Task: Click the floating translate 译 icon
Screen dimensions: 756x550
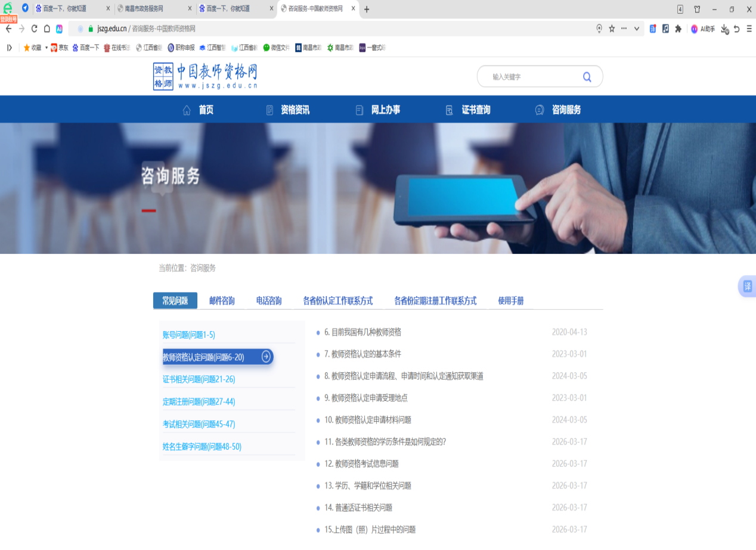Action: click(x=747, y=287)
